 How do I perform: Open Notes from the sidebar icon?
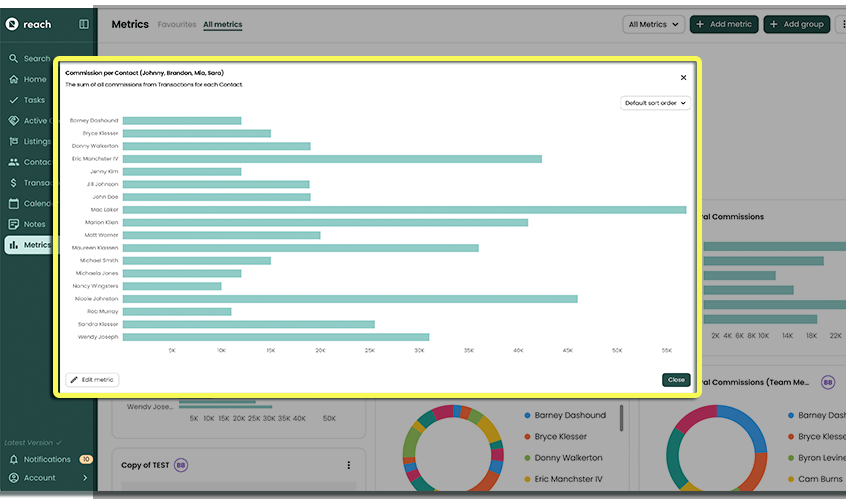14,225
